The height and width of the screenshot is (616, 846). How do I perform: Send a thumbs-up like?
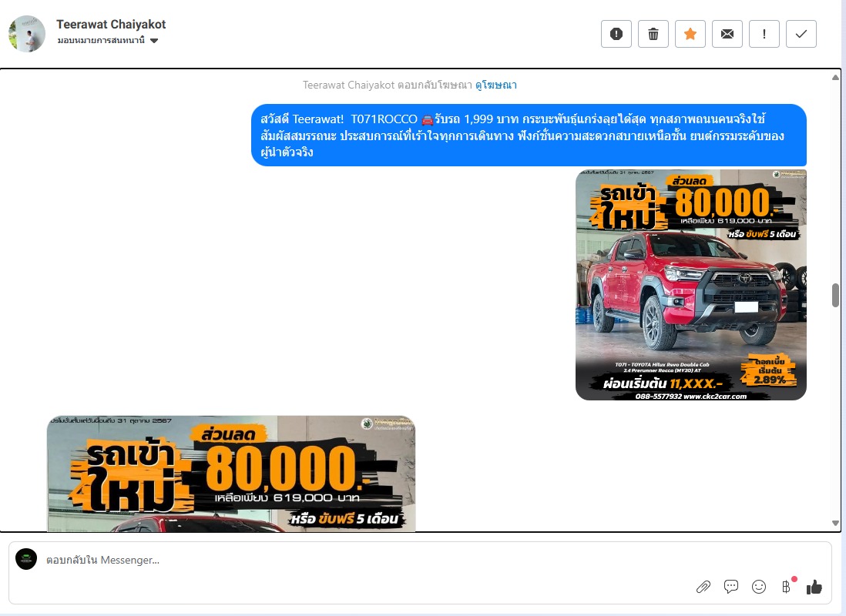click(814, 587)
